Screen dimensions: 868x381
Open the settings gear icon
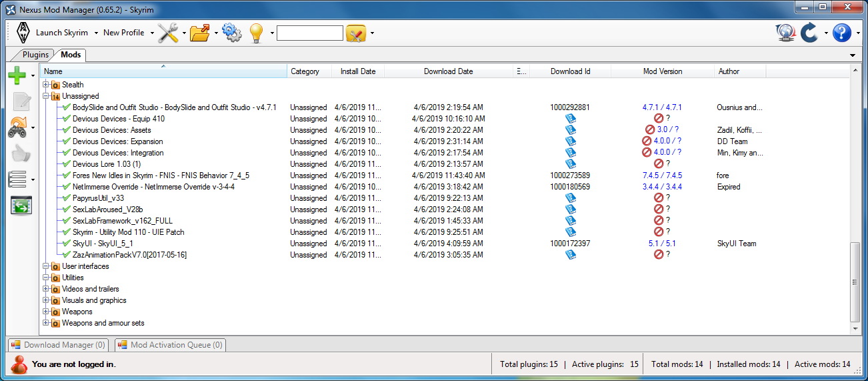point(231,33)
